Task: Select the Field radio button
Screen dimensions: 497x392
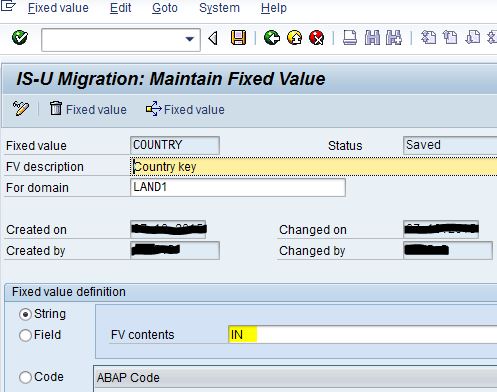Action: click(x=25, y=335)
